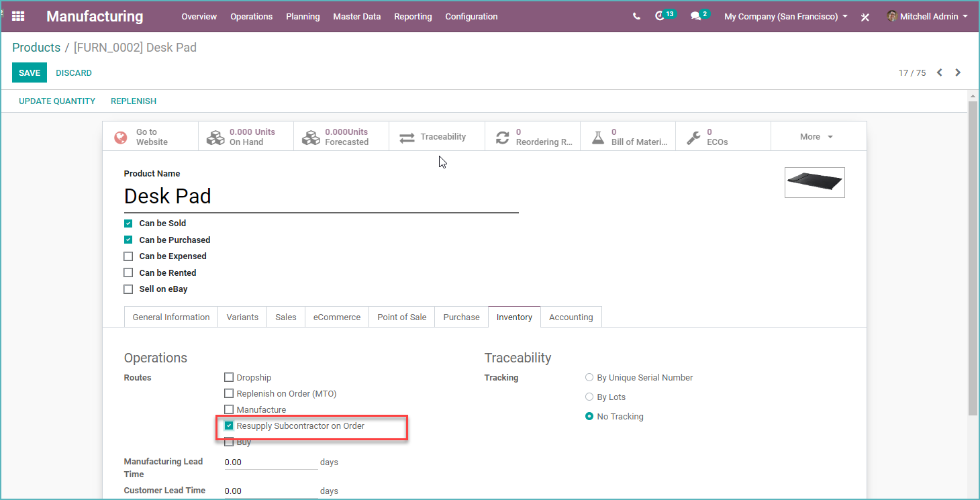Click the Desk Pad product image thumbnail

[814, 182]
